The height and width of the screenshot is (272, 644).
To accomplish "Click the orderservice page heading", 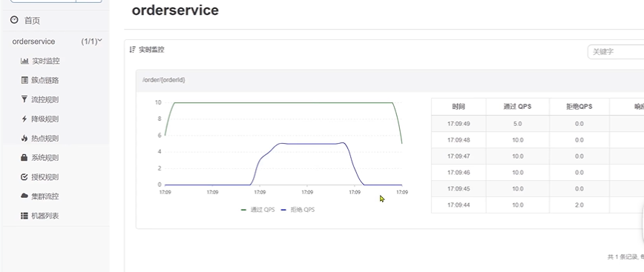I will [175, 10].
